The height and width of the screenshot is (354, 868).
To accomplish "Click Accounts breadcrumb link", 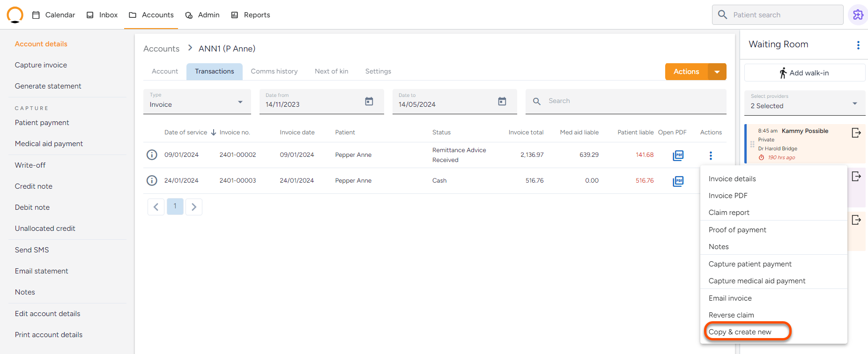I will 161,49.
